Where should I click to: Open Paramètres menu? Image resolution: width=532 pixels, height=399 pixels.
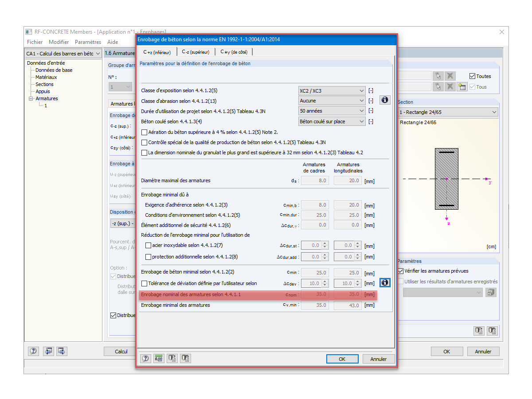tap(88, 42)
